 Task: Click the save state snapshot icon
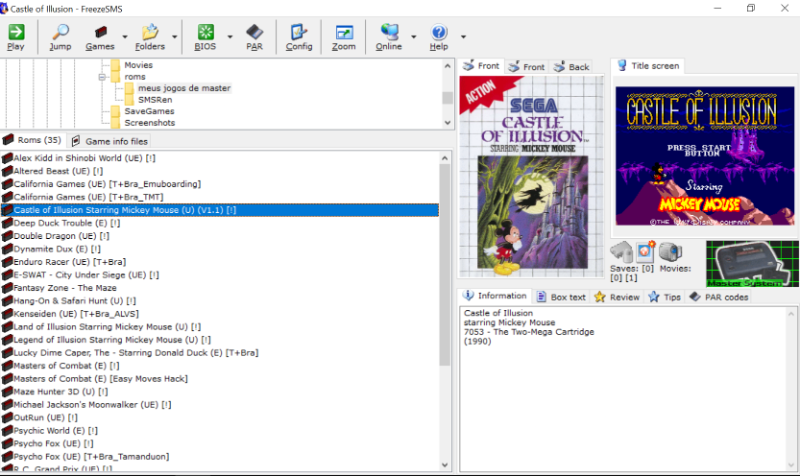tap(645, 251)
